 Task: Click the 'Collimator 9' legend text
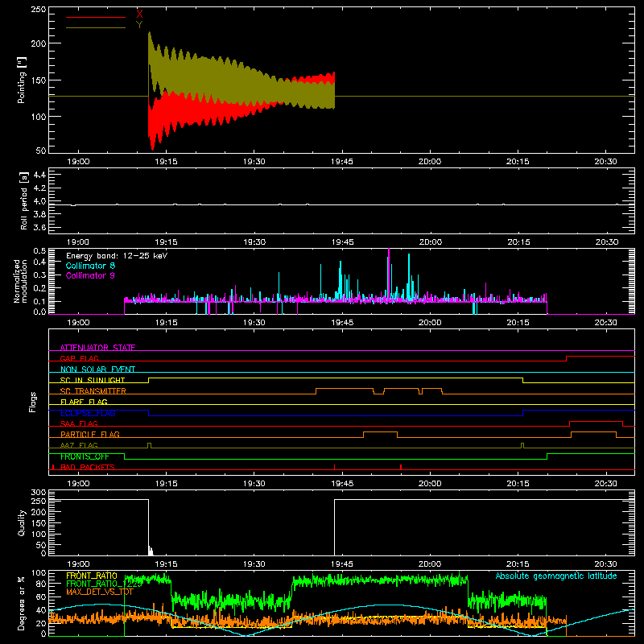pos(90,275)
